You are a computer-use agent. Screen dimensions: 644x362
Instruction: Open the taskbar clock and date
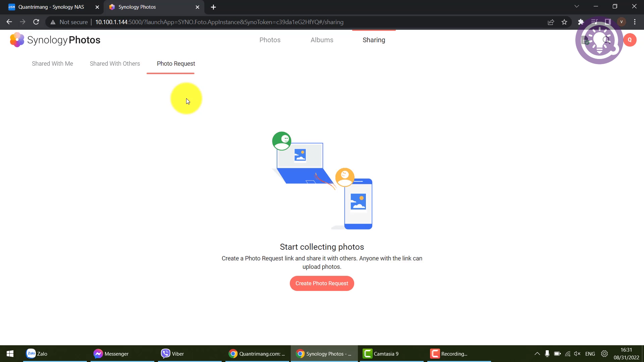626,354
